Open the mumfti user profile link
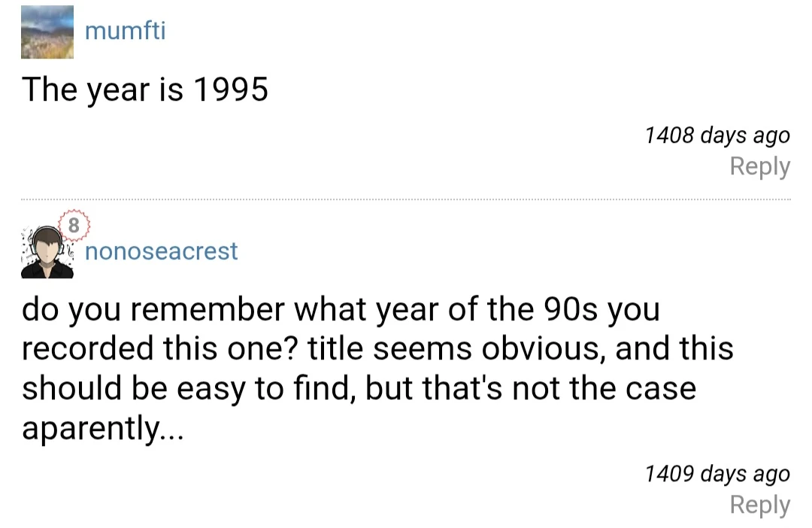This screenshot has width=812, height=528. click(126, 32)
